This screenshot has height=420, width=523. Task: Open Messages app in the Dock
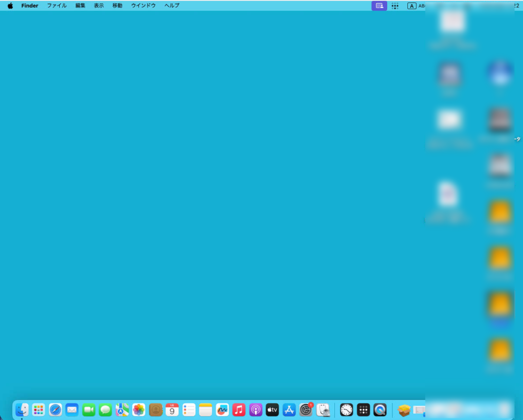click(105, 409)
